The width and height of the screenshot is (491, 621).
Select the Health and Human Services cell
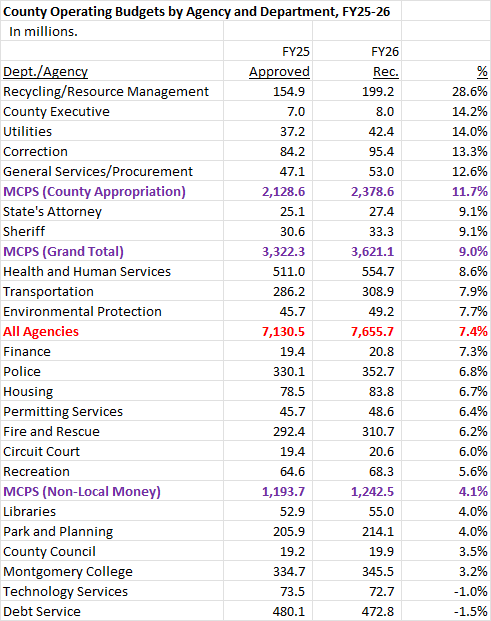(x=87, y=272)
